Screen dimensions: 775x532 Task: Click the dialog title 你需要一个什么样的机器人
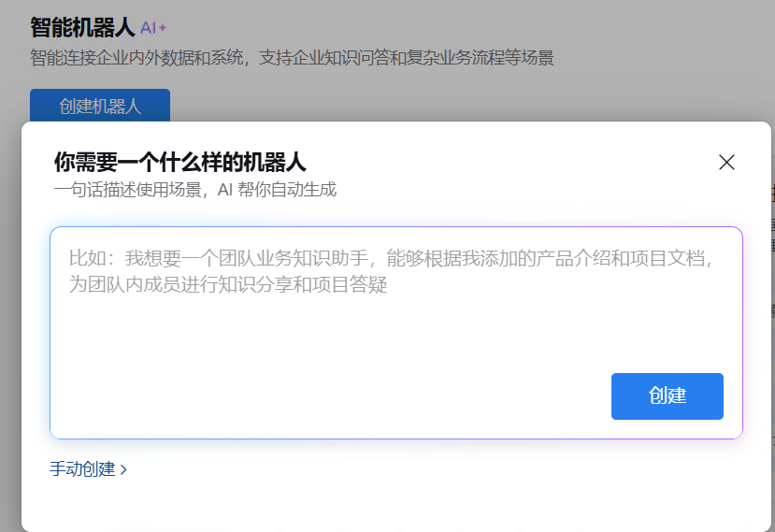[x=179, y=162]
